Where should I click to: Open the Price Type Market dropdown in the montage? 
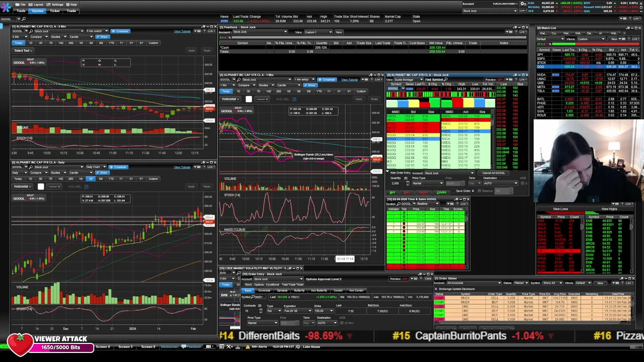point(428,184)
